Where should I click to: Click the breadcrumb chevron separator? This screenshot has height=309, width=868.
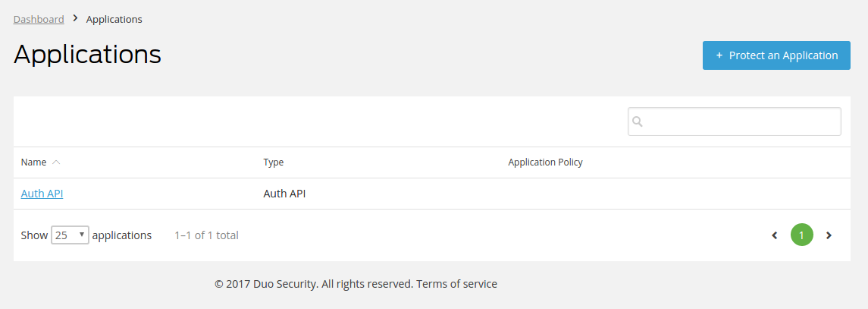(x=75, y=19)
